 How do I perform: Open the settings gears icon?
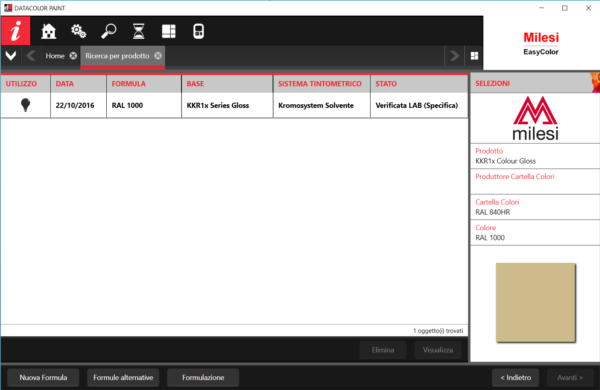coord(78,31)
